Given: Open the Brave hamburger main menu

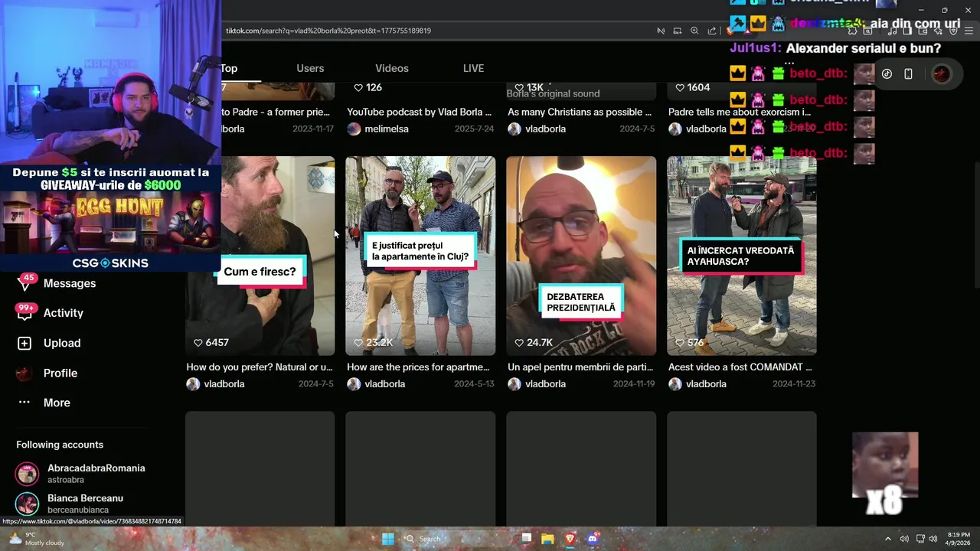Looking at the screenshot, I should pyautogui.click(x=969, y=31).
